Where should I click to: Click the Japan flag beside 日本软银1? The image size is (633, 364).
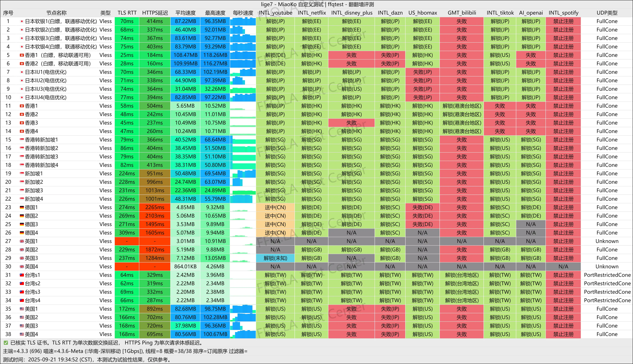coord(22,21)
